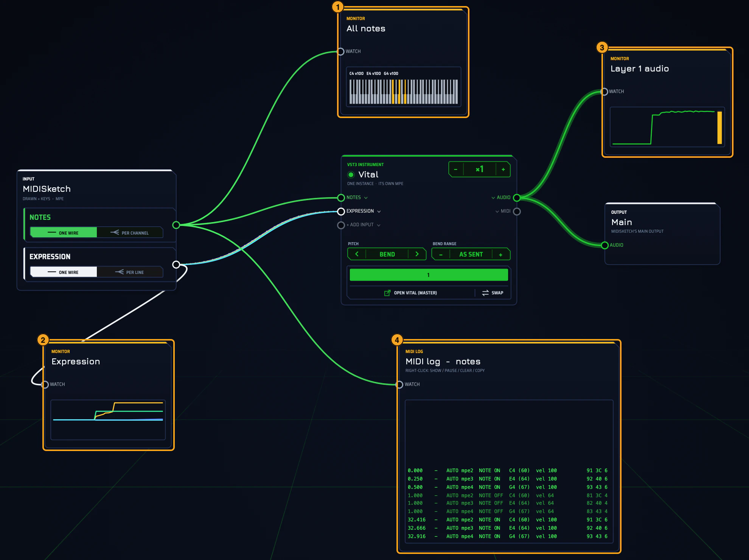
Task: Click the Vital Expression input port
Action: 341,211
